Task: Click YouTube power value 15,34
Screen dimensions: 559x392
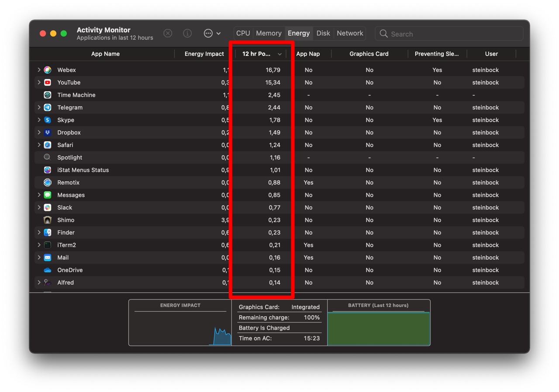Action: [x=273, y=83]
